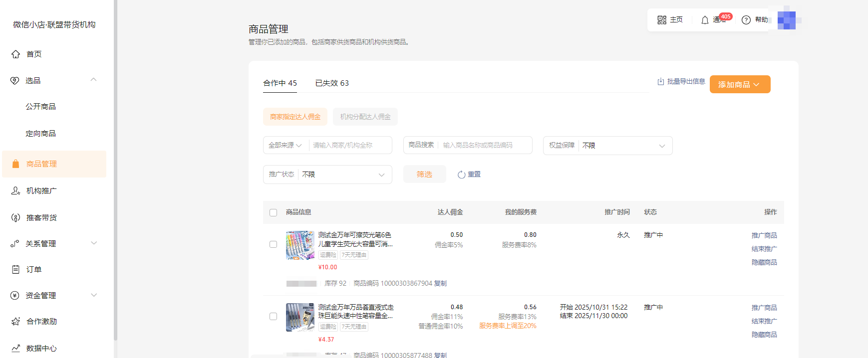Click the 帮助 question mark icon
The width and height of the screenshot is (868, 358).
tap(746, 20)
